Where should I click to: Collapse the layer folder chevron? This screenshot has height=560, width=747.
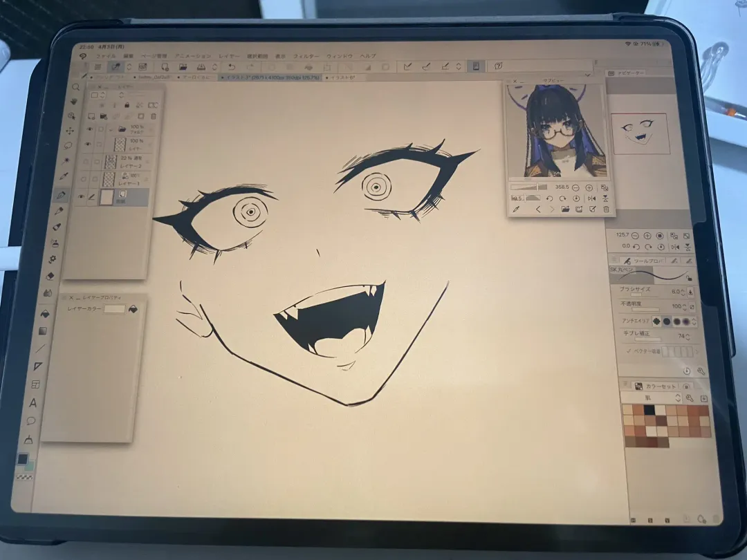pos(111,129)
